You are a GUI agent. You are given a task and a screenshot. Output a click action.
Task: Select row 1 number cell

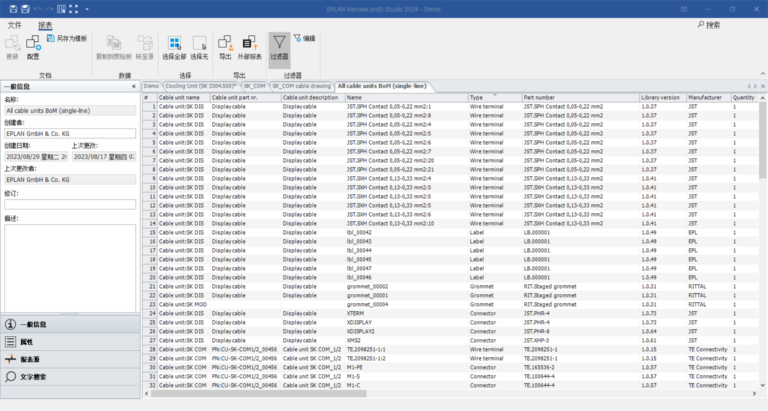click(150, 106)
